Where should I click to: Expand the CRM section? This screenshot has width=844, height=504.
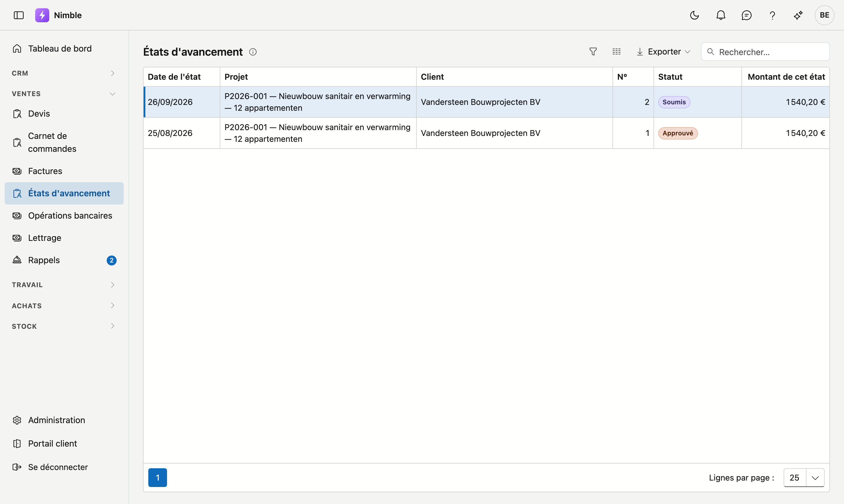(x=64, y=73)
